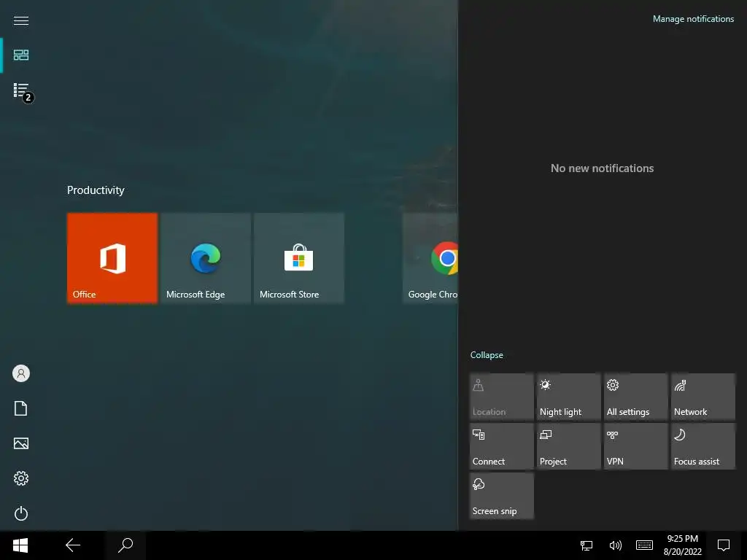Image resolution: width=747 pixels, height=560 pixels.
Task: Open All settings quick action
Action: pyautogui.click(x=636, y=397)
